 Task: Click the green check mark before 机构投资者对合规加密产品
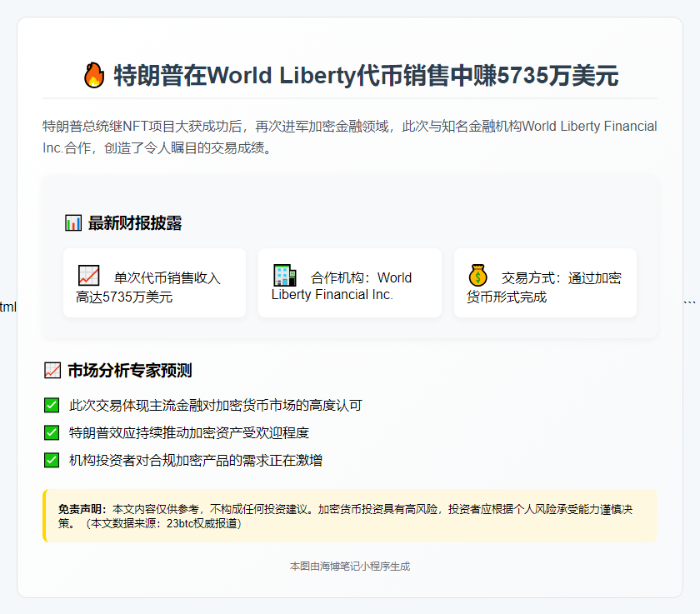click(x=52, y=460)
